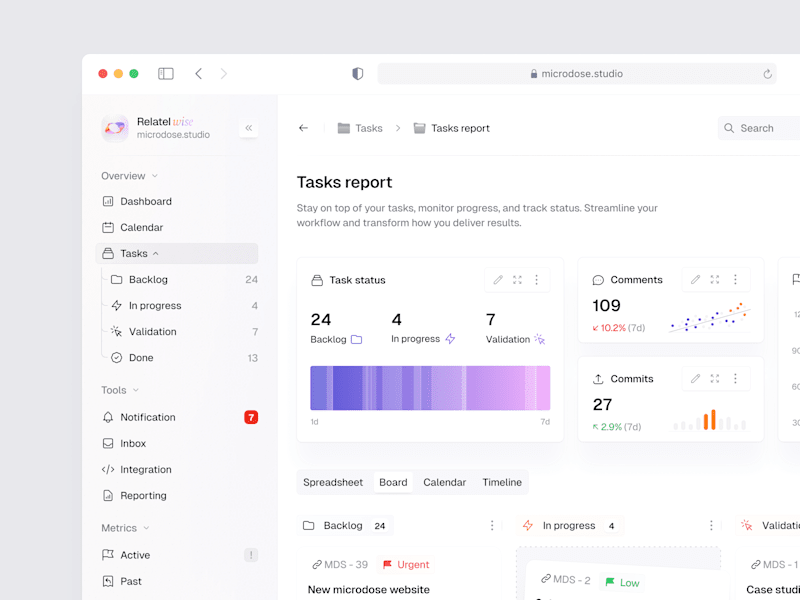Edit the Commits card with pencil icon

(x=695, y=379)
